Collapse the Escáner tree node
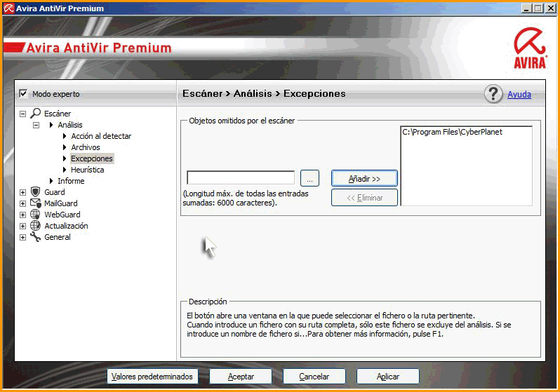The image size is (560, 392). [23, 114]
